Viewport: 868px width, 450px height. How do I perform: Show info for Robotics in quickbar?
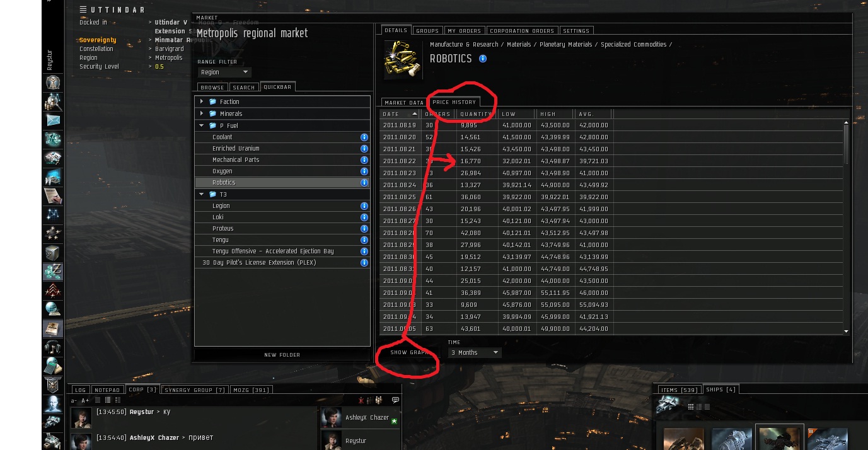click(x=364, y=183)
